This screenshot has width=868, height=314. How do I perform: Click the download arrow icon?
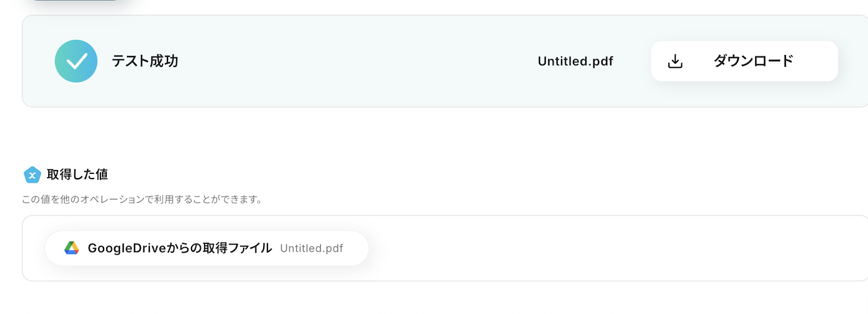click(x=675, y=61)
